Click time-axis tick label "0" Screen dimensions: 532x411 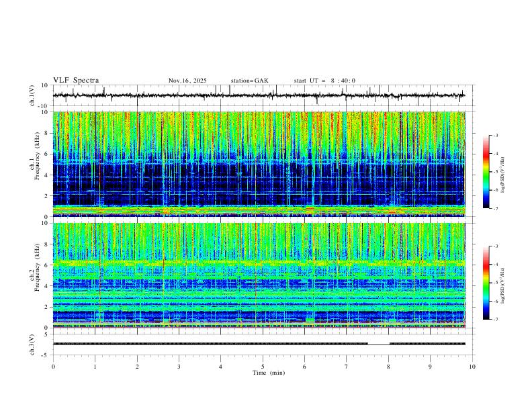click(53, 367)
